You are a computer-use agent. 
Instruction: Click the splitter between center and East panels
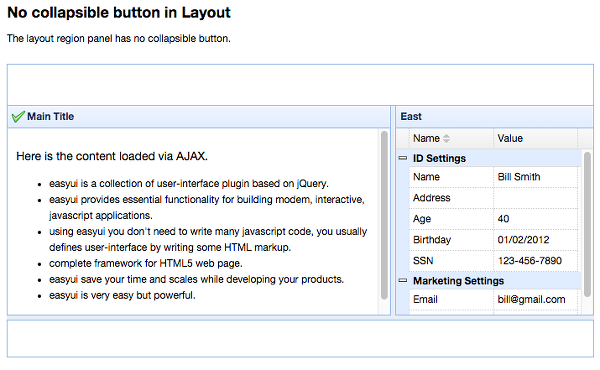(x=393, y=210)
